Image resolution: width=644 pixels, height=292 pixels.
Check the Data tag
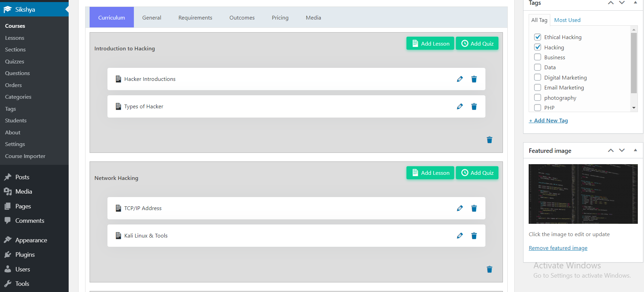tap(538, 67)
